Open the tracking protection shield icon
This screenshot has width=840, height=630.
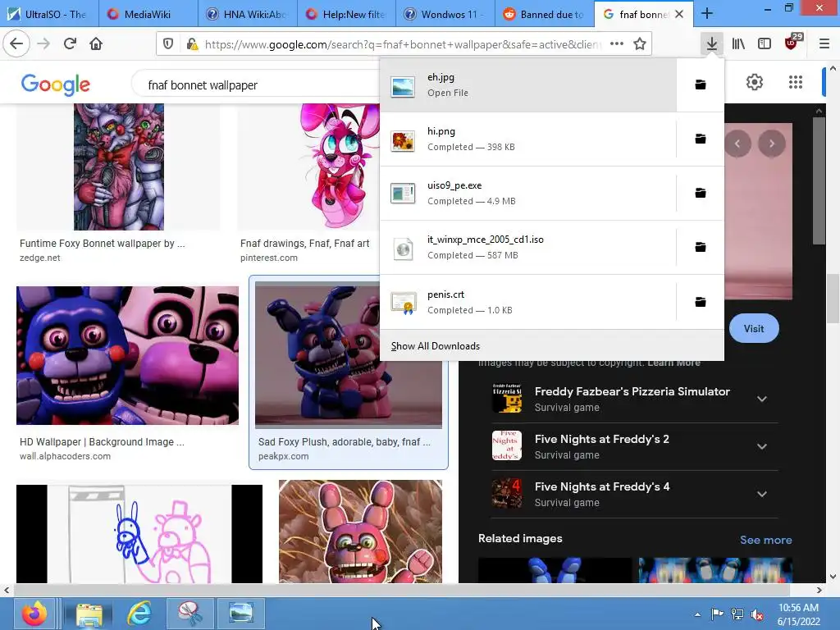coord(168,44)
